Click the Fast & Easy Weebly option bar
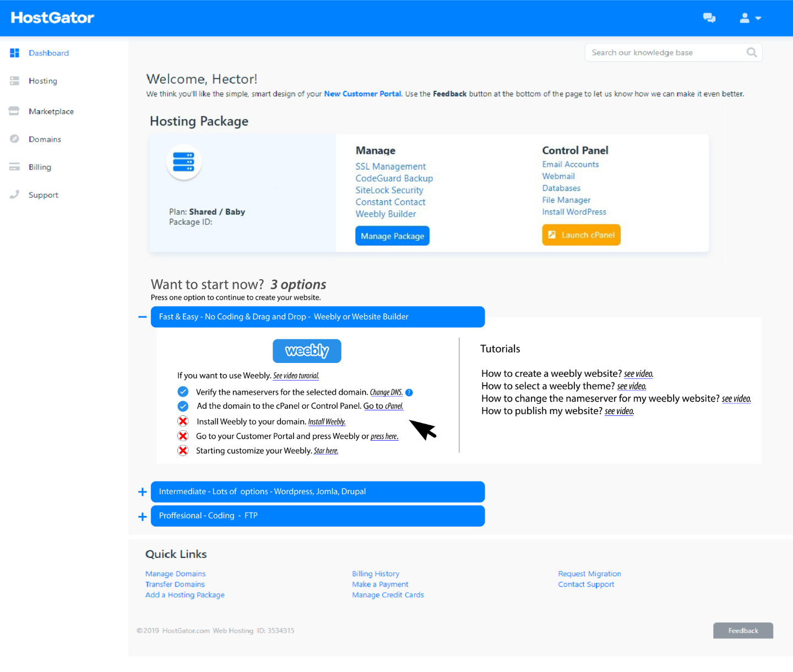 click(x=318, y=317)
